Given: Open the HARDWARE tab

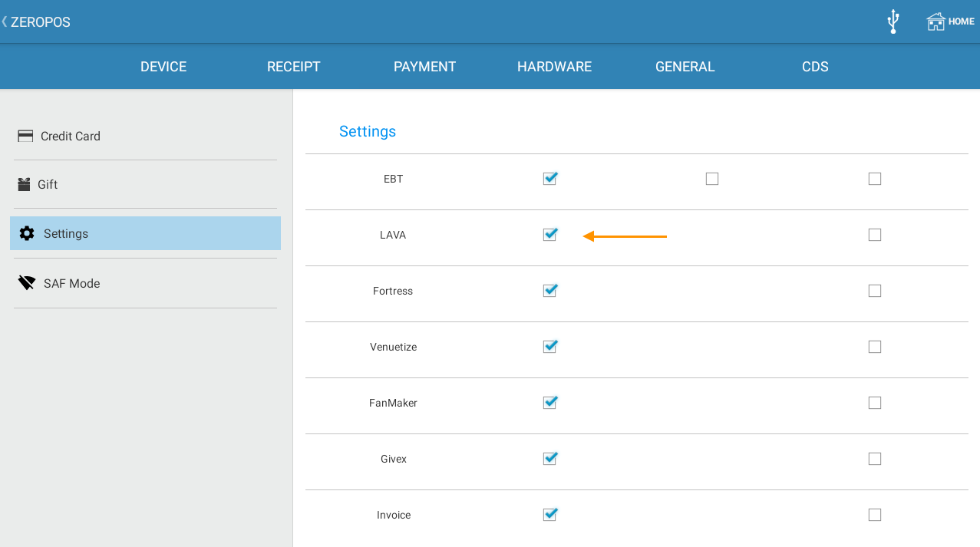Looking at the screenshot, I should pyautogui.click(x=554, y=66).
